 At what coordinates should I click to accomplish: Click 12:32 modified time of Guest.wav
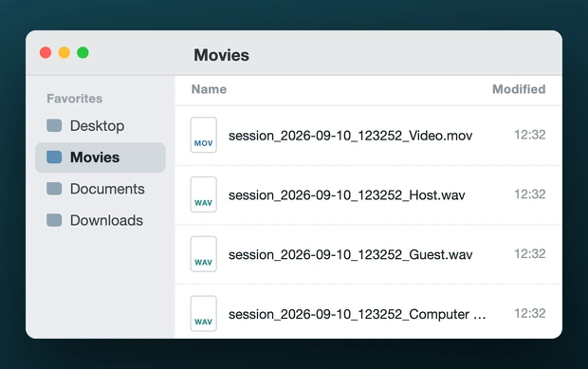tap(529, 254)
